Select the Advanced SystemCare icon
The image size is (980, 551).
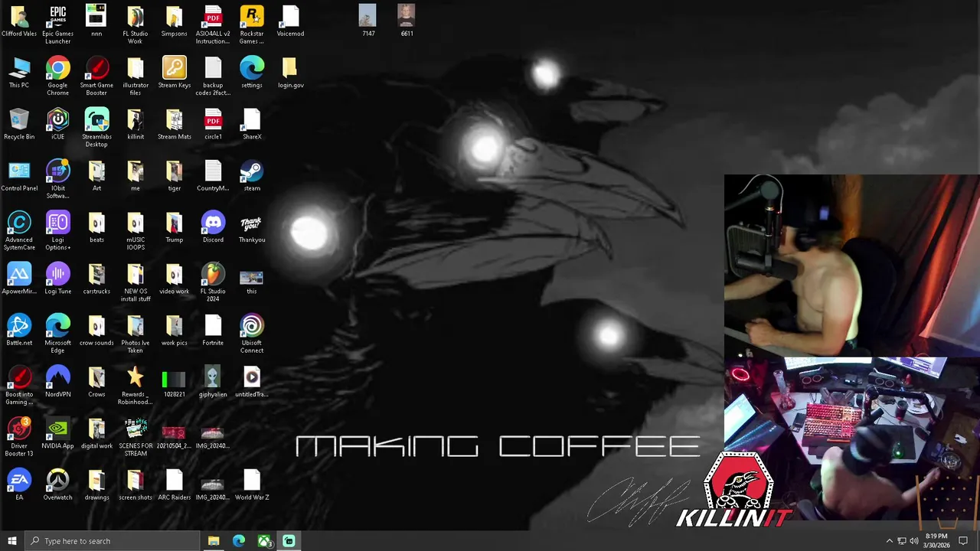click(x=19, y=223)
